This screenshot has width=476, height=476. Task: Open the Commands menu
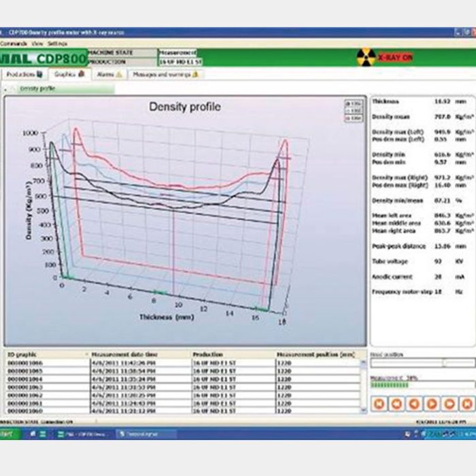[x=14, y=43]
